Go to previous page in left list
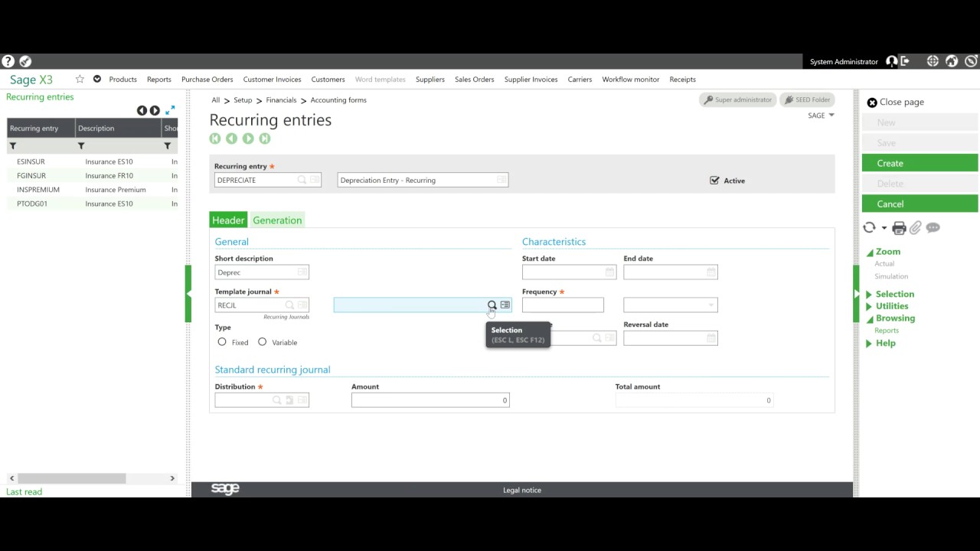This screenshot has height=551, width=980. [142, 111]
